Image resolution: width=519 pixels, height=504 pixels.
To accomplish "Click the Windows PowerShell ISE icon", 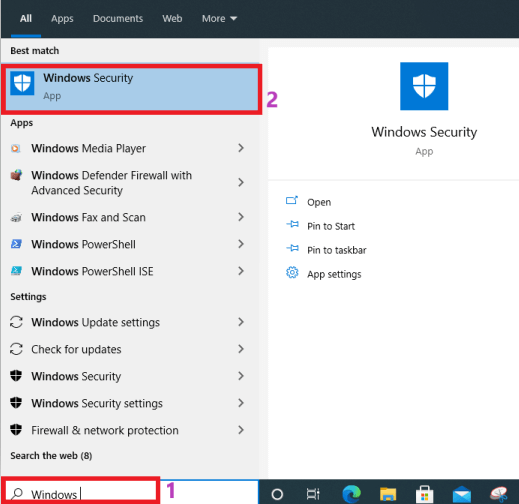I will [16, 271].
